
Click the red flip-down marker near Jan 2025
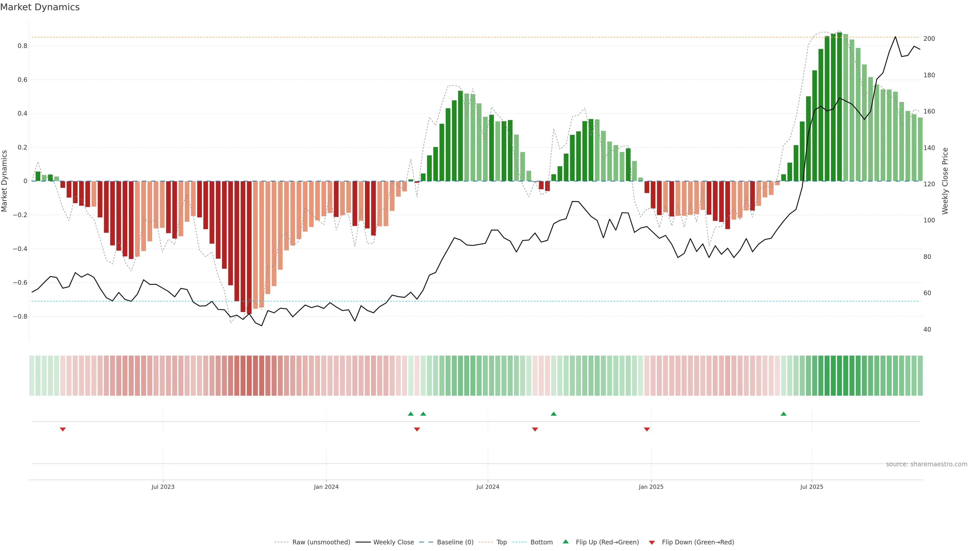647,429
